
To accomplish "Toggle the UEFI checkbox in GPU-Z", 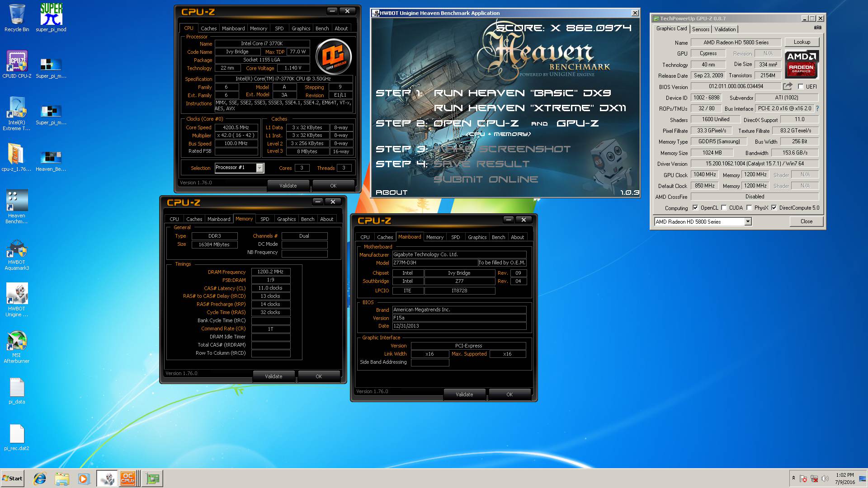I will point(801,86).
